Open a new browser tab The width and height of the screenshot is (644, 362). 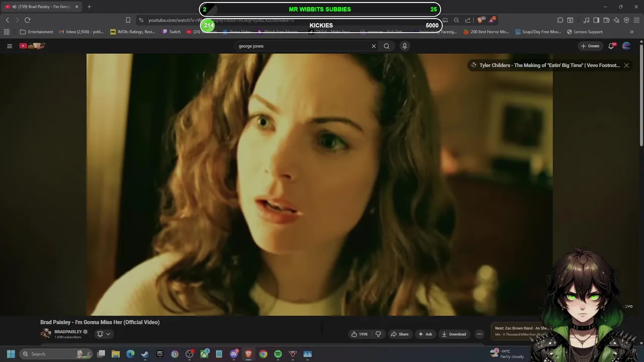pyautogui.click(x=89, y=7)
